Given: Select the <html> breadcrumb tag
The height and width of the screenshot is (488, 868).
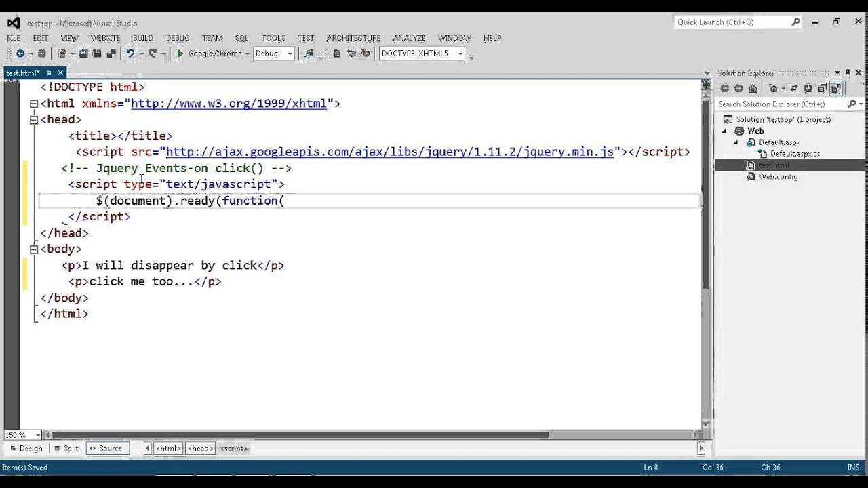Looking at the screenshot, I should (x=168, y=448).
